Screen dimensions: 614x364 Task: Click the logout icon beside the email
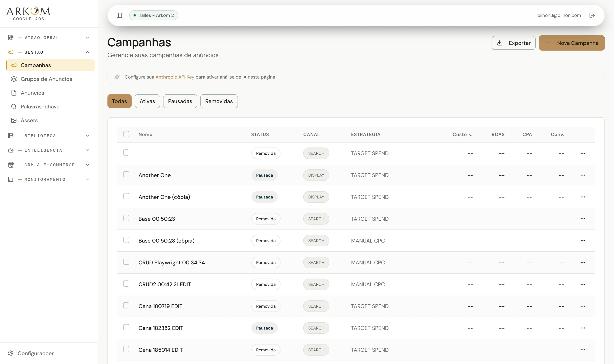[x=592, y=15]
